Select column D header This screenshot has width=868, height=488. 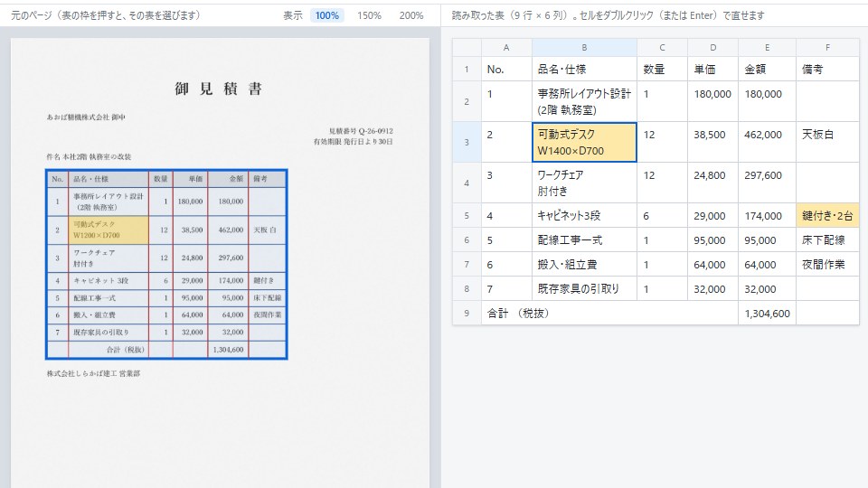pyautogui.click(x=713, y=48)
